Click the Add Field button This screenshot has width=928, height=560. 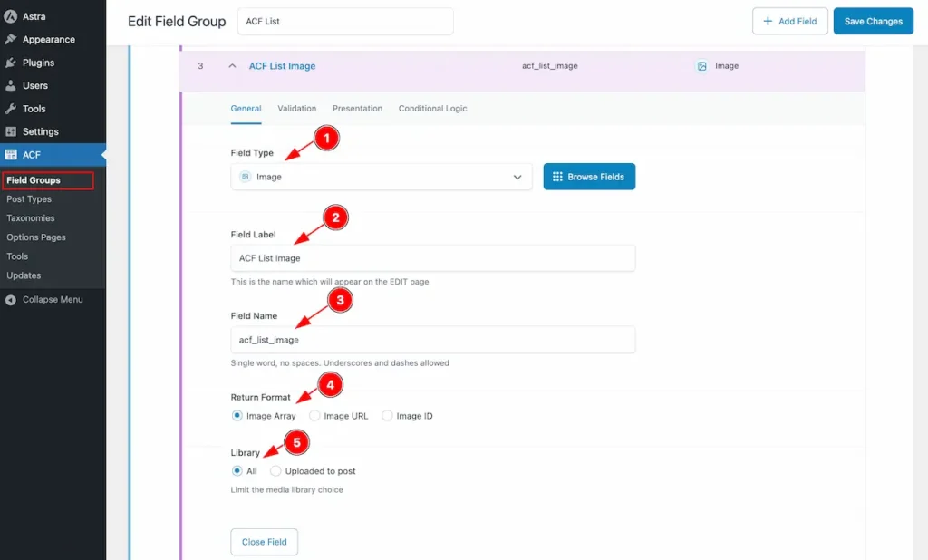coord(789,21)
